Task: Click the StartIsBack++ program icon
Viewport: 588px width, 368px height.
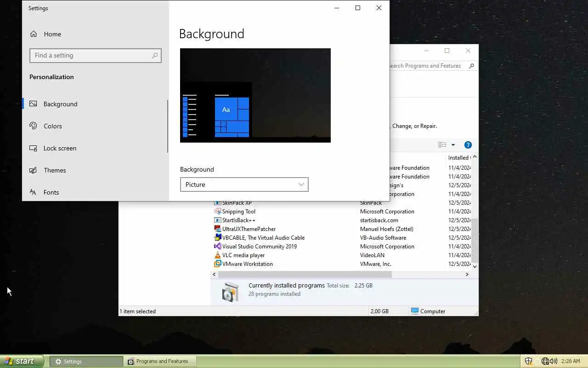Action: tap(218, 220)
